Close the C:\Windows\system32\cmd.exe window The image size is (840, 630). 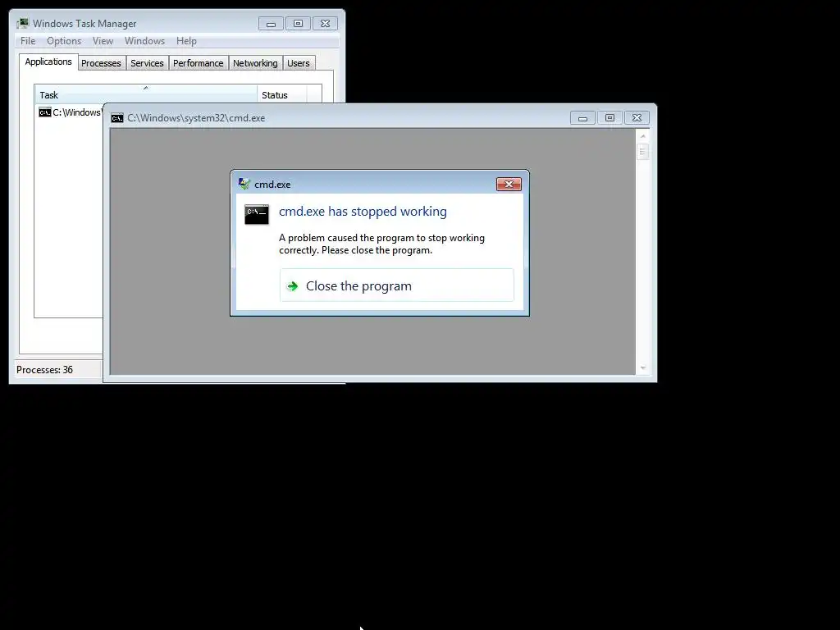point(637,118)
